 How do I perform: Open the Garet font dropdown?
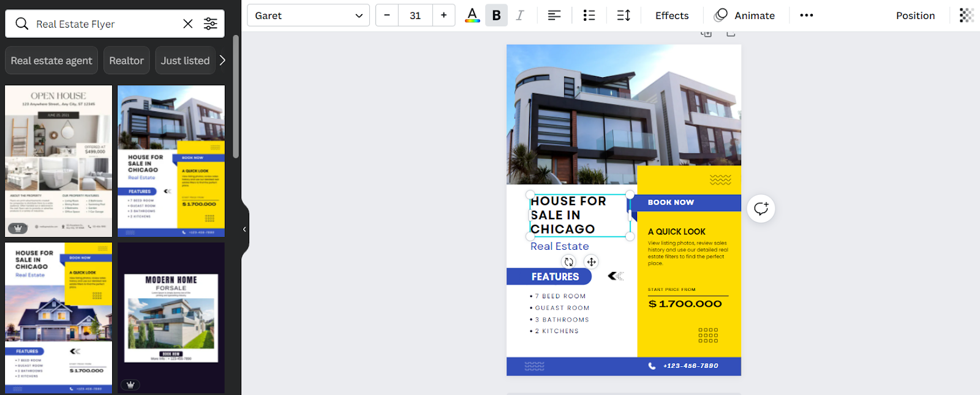pos(308,15)
